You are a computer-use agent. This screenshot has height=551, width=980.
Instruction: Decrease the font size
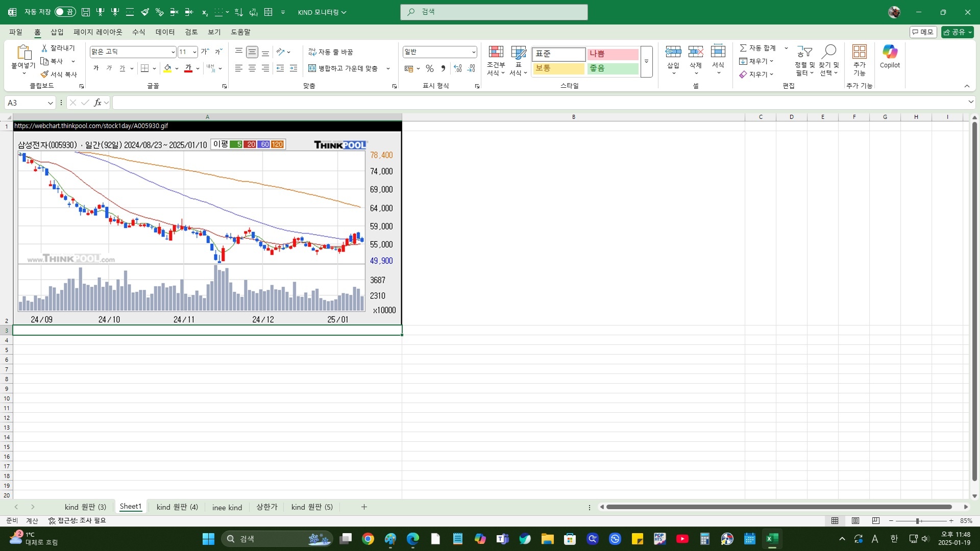click(218, 52)
